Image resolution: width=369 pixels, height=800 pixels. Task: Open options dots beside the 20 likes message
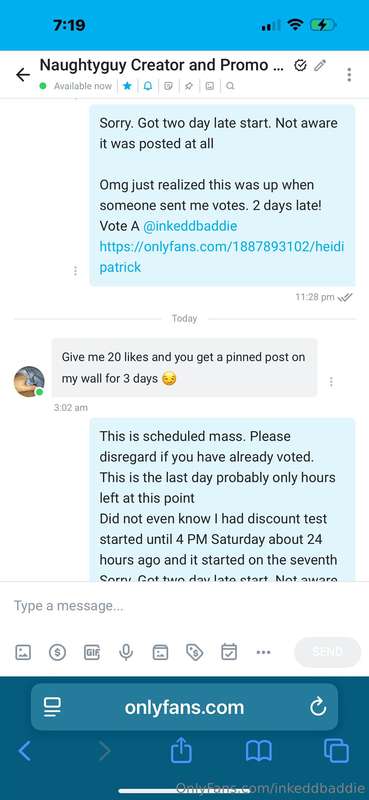pyautogui.click(x=331, y=381)
